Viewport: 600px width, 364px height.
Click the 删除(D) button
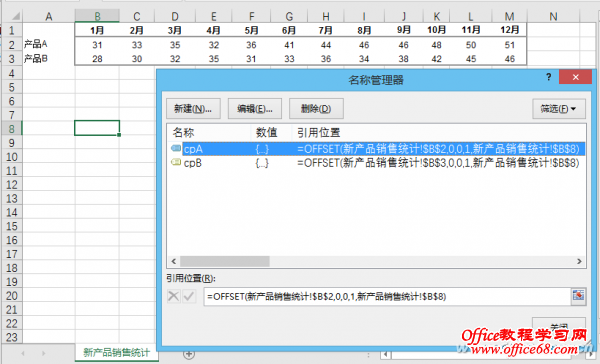[x=316, y=109]
